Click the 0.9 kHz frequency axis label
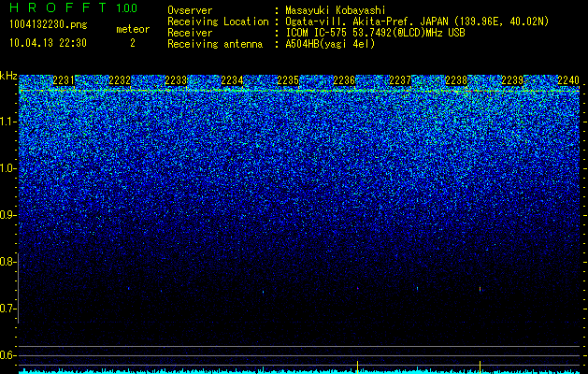This screenshot has width=588, height=374. pyautogui.click(x=7, y=215)
